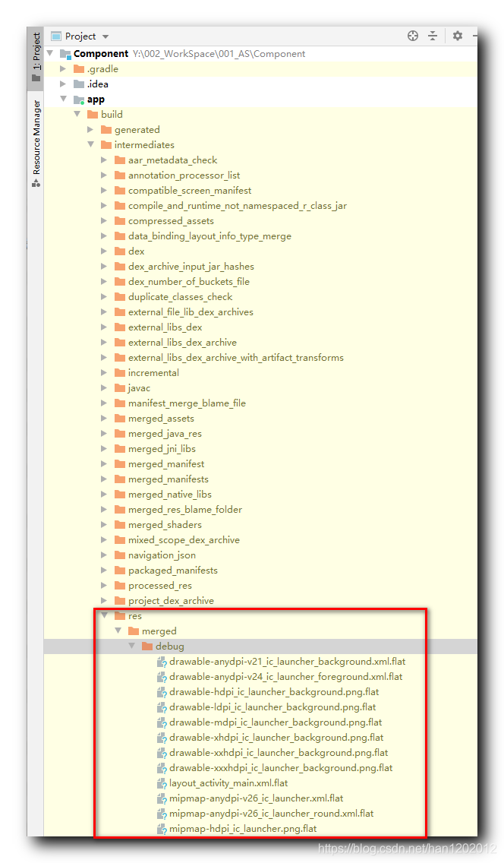Viewport: 504px width, 863px height.
Task: Collapse the res folder arrow
Action: point(105,616)
